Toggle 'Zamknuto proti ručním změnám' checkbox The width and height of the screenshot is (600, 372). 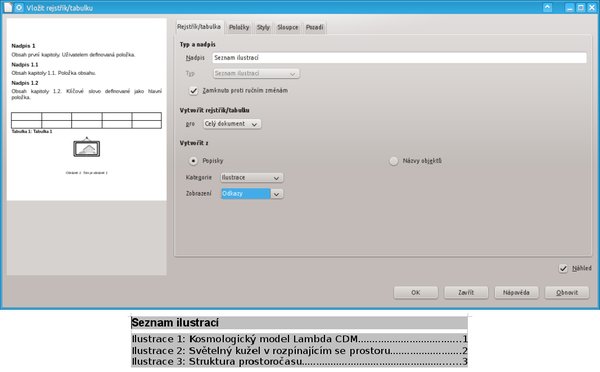(x=193, y=91)
